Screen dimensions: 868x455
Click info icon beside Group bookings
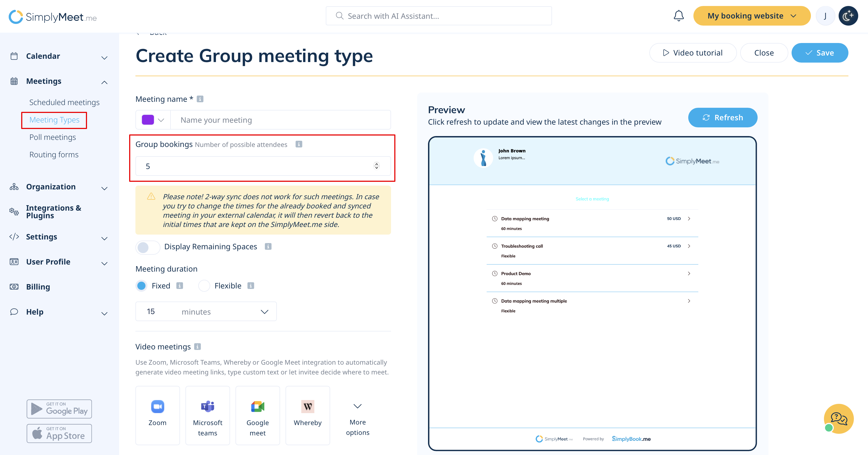tap(299, 144)
